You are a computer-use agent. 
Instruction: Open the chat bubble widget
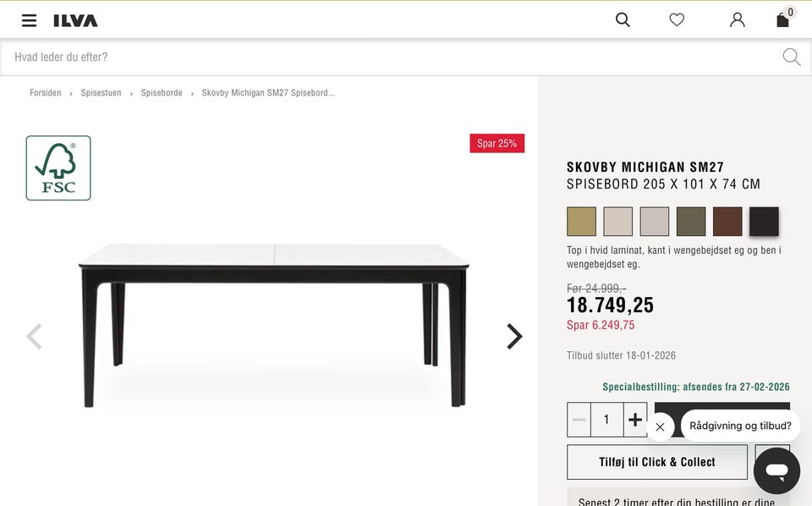click(776, 470)
